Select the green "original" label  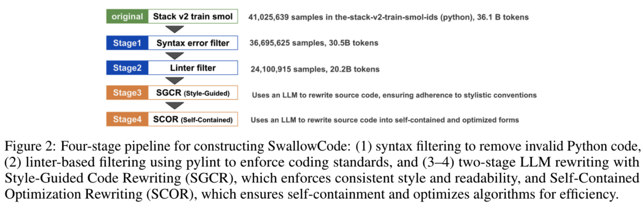pyautogui.click(x=127, y=17)
